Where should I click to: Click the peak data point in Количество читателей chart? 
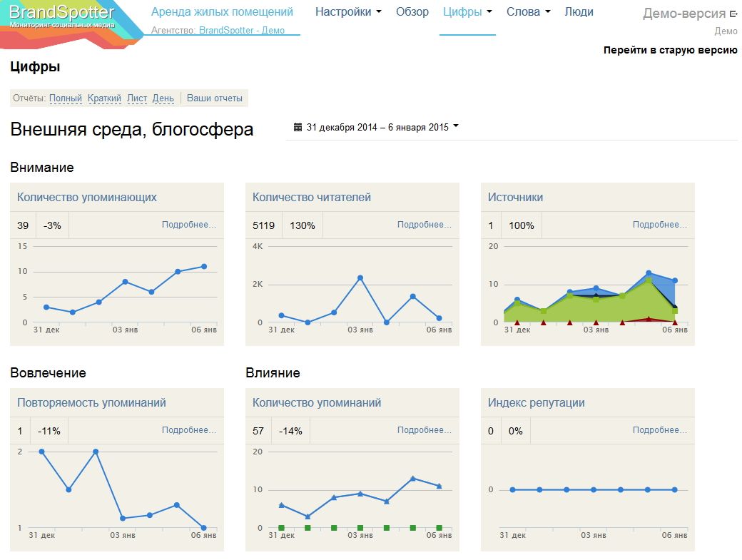pyautogui.click(x=361, y=278)
